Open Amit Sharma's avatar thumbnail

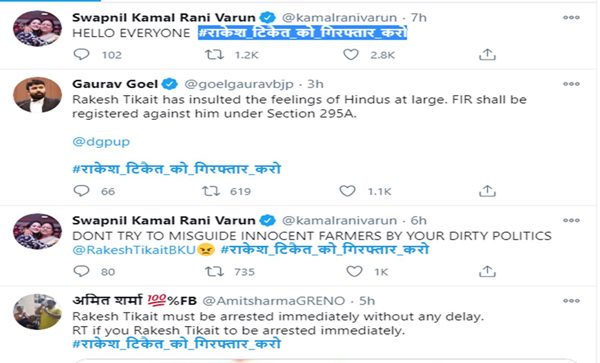coord(38,312)
